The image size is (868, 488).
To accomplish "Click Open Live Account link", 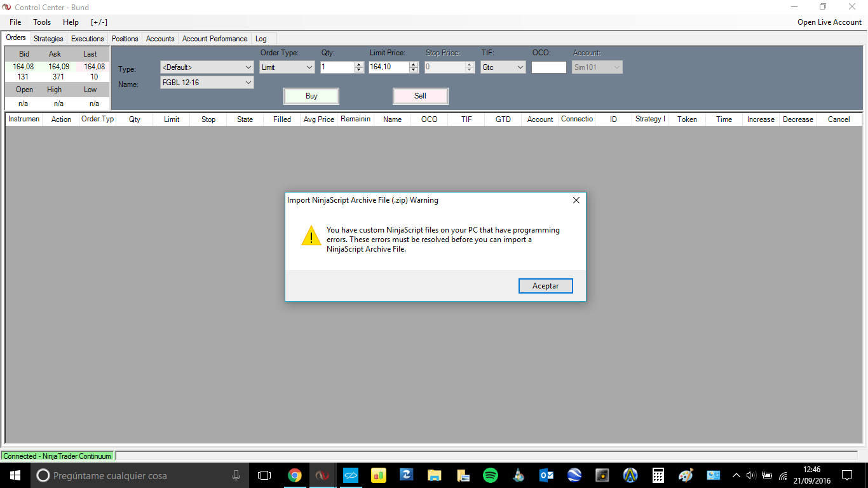I will coord(830,22).
